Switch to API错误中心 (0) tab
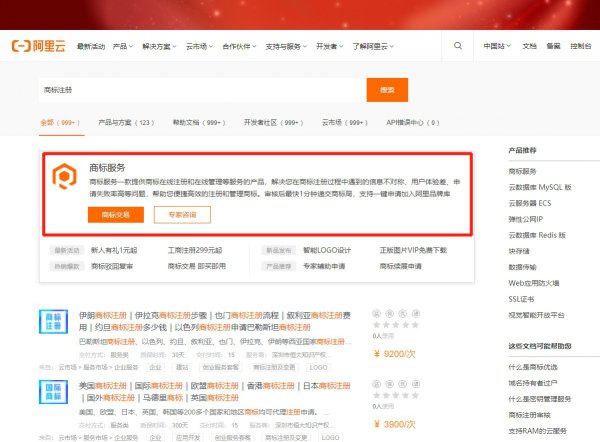Viewport: 600px width, 442px height. click(x=413, y=122)
